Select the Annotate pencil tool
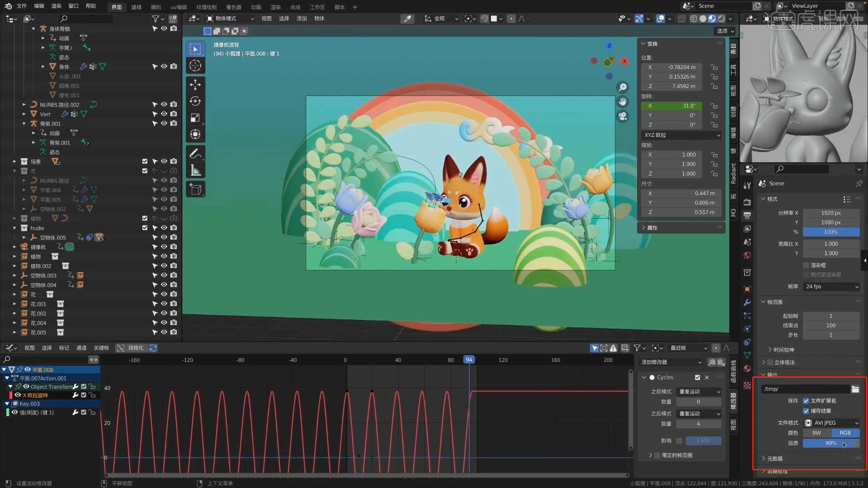This screenshot has height=488, width=868. 195,154
